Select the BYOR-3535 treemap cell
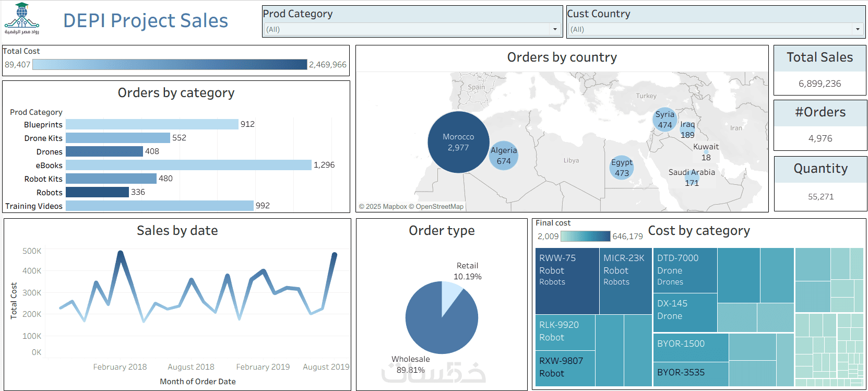Image resolution: width=868 pixels, height=391 pixels. [x=691, y=374]
